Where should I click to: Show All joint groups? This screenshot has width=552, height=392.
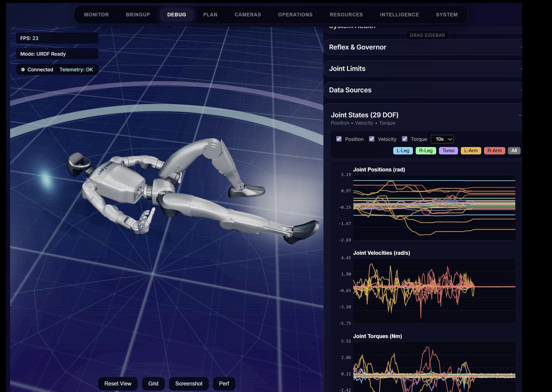pyautogui.click(x=514, y=151)
